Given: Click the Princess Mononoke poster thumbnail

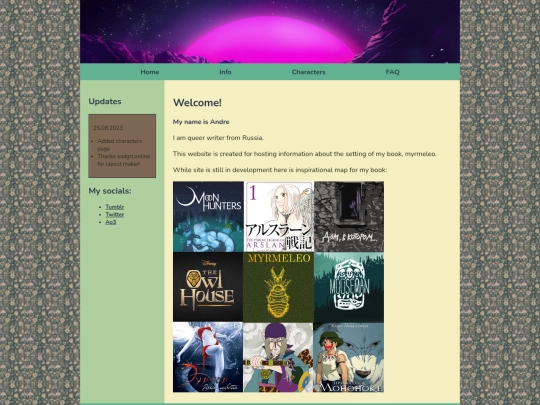Looking at the screenshot, I should [x=349, y=357].
